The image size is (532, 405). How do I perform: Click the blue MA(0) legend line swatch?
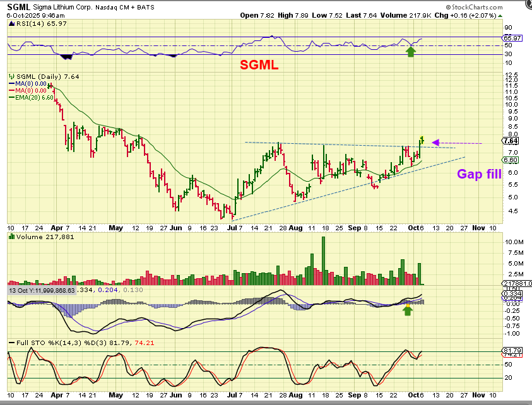pyautogui.click(x=12, y=84)
